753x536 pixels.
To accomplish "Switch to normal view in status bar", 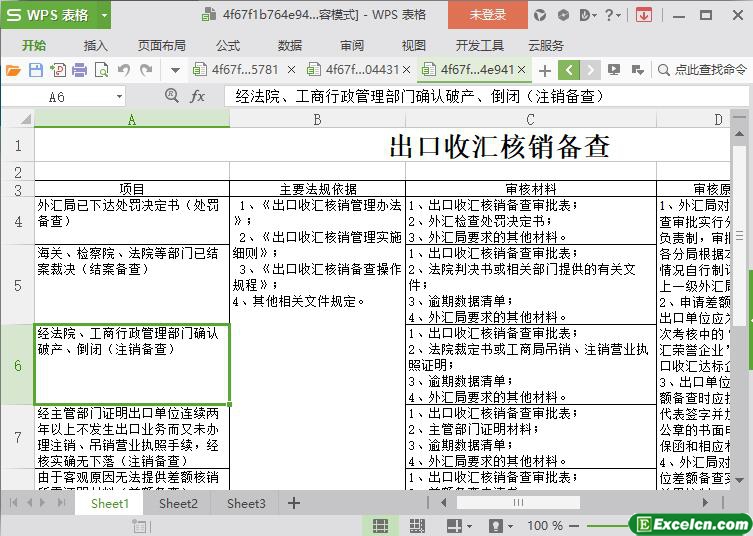I will coord(381,525).
